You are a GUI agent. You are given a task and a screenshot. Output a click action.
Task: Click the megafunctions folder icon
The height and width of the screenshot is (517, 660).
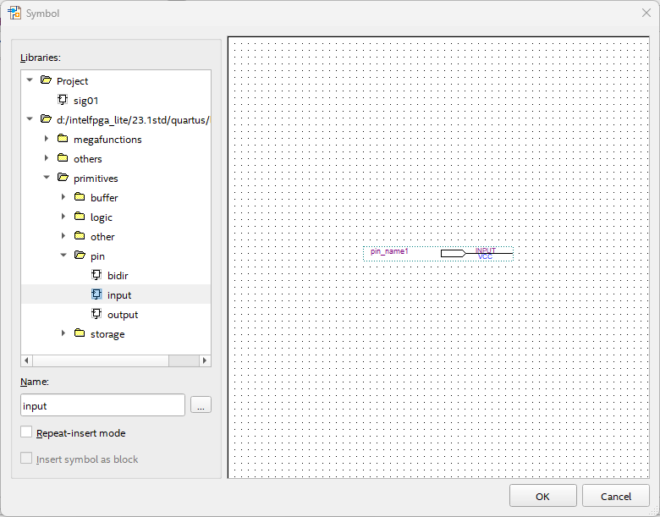click(63, 139)
